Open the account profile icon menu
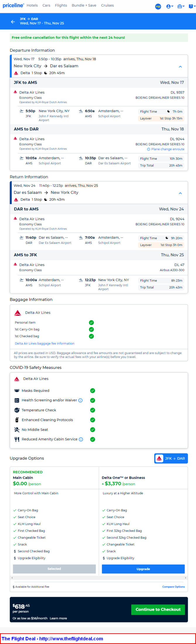 coord(170,6)
